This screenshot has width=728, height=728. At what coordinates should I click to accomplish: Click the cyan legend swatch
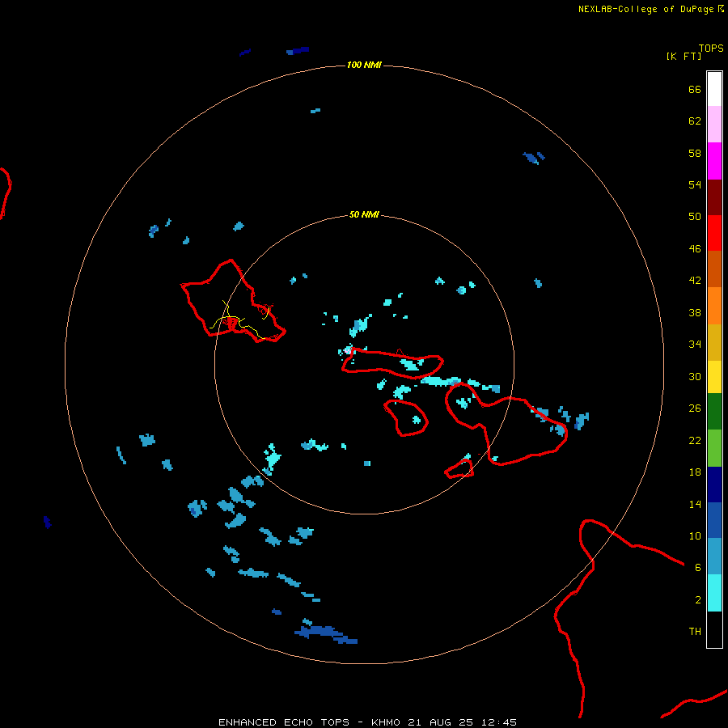point(714,593)
